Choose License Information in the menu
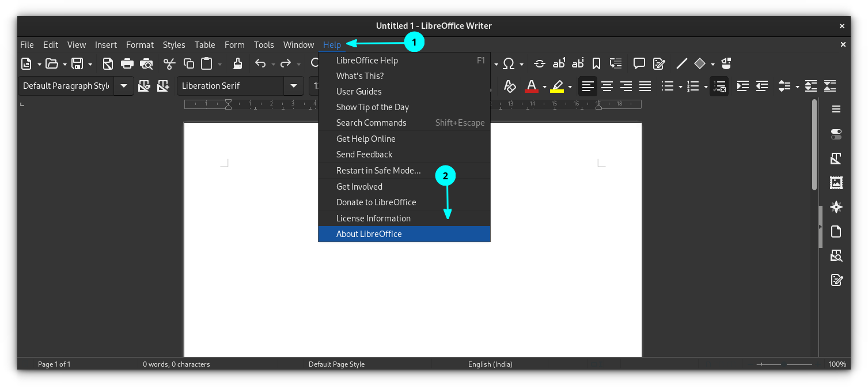This screenshot has width=868, height=388. [x=373, y=218]
